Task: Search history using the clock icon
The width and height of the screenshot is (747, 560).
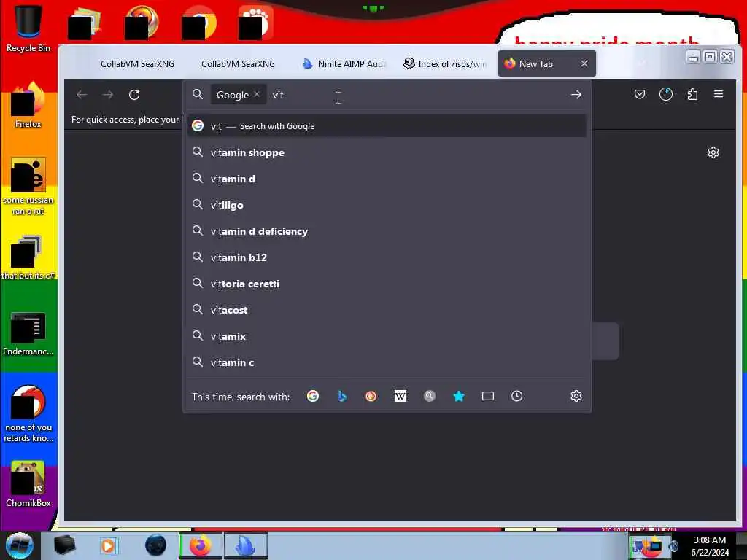Action: click(x=517, y=396)
